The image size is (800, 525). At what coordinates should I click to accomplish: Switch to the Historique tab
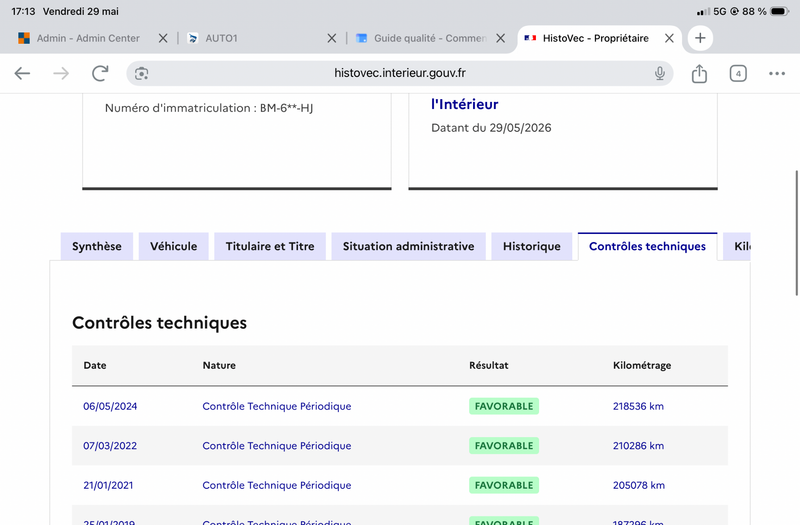tap(532, 246)
